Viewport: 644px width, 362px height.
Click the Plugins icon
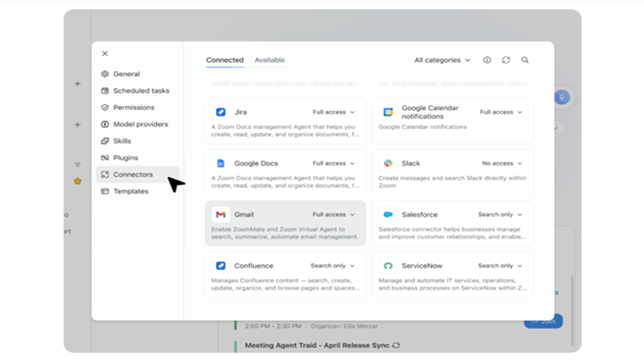[105, 158]
